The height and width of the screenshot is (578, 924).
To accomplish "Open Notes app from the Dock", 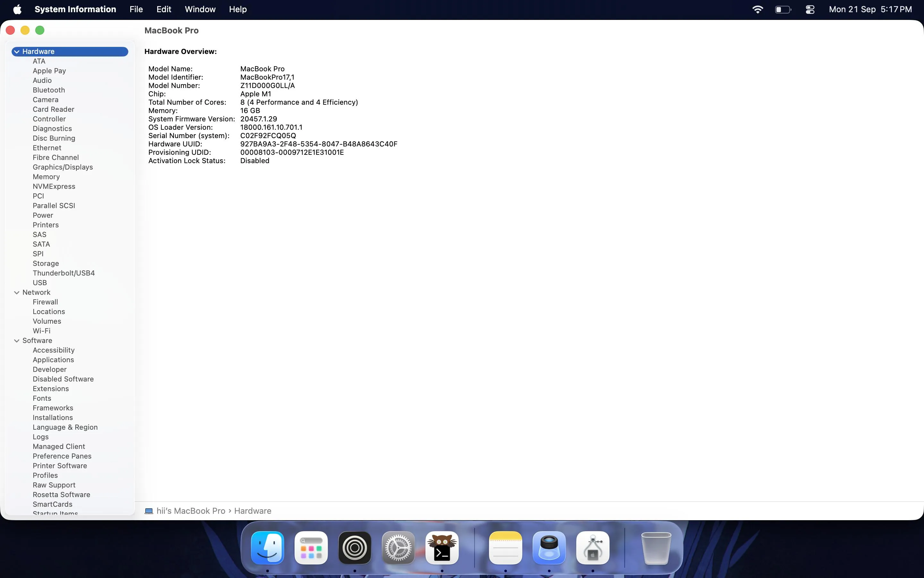I will click(506, 547).
